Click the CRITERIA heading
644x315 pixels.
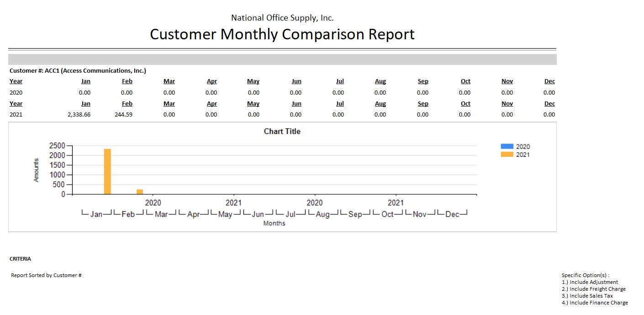click(x=21, y=259)
